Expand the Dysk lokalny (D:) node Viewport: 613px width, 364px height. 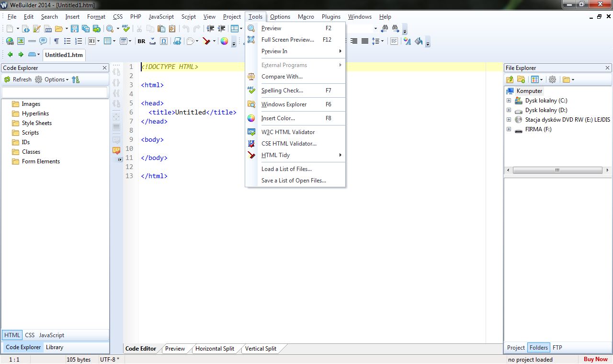pyautogui.click(x=509, y=110)
